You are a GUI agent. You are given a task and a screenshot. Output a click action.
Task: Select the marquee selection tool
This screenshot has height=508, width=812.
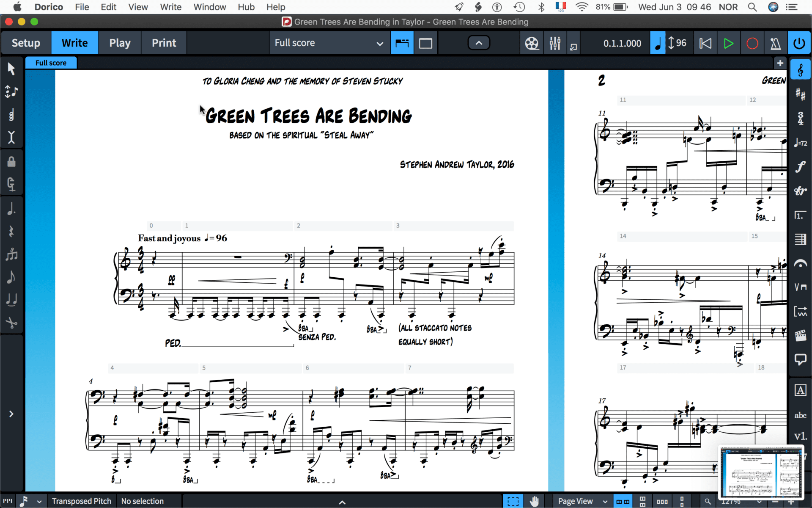[x=513, y=501]
